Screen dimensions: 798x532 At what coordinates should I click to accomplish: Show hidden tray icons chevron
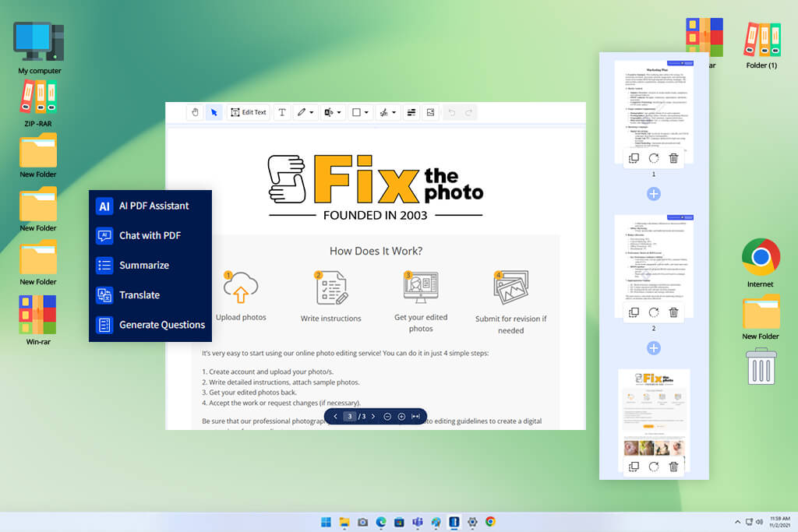coord(737,522)
